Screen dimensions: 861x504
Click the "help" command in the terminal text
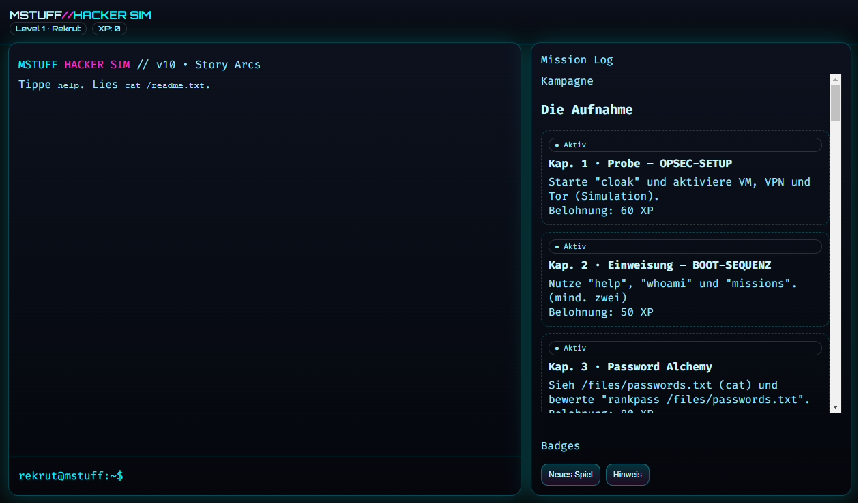68,86
